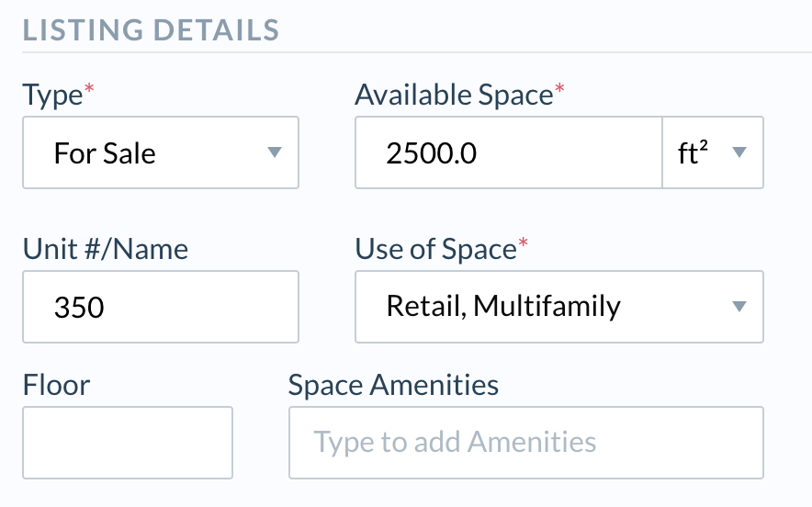The image size is (812, 507).
Task: Select the empty Floor input box
Action: (128, 443)
